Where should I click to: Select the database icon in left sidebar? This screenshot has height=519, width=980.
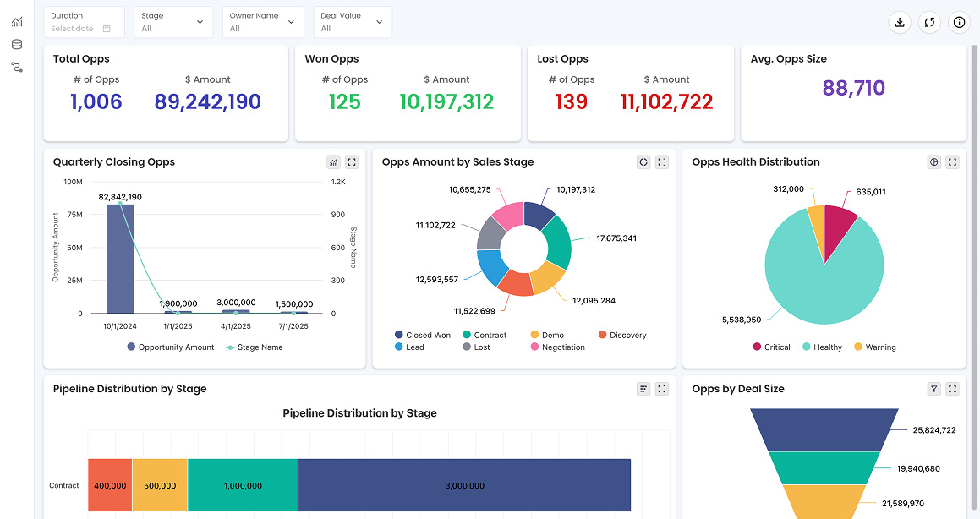tap(17, 45)
